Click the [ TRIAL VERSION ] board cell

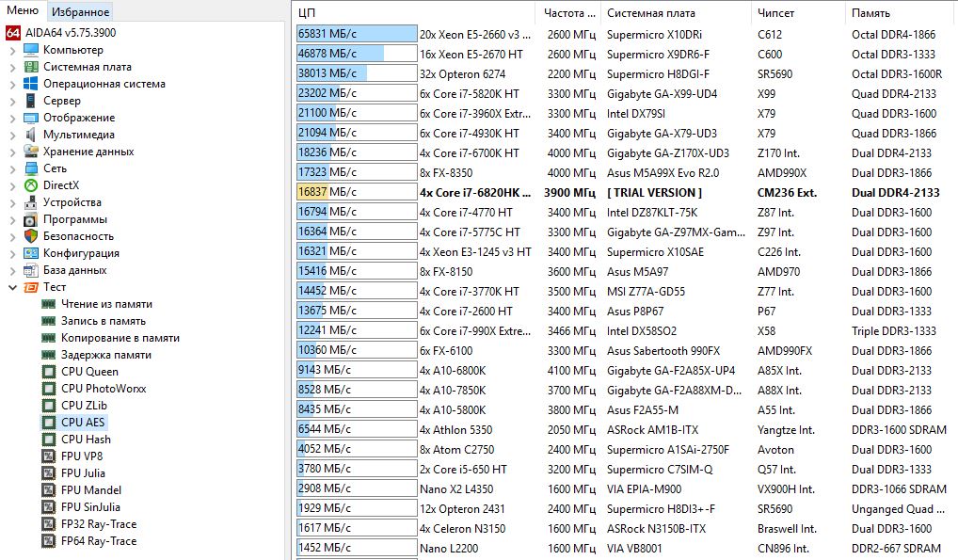click(x=654, y=192)
